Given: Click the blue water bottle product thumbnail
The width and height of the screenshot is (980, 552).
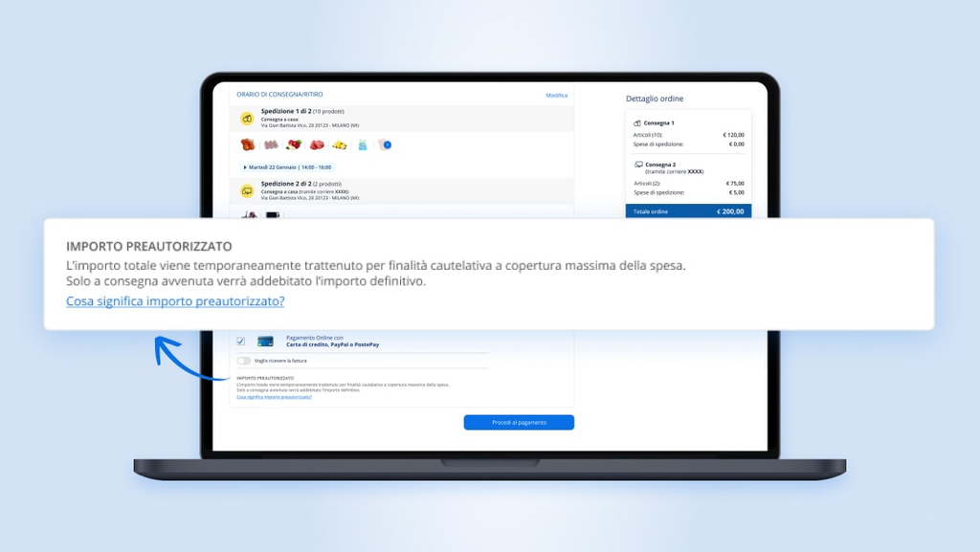Looking at the screenshot, I should tap(363, 144).
